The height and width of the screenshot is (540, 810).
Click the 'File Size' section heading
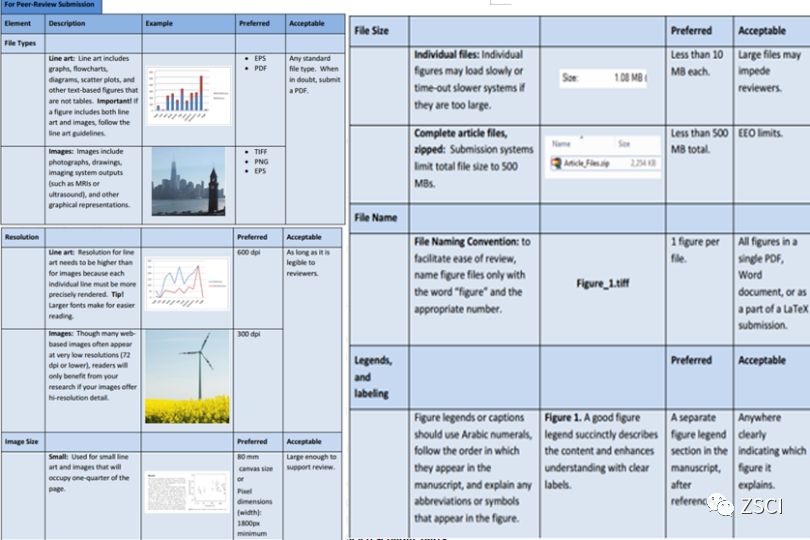tap(371, 31)
